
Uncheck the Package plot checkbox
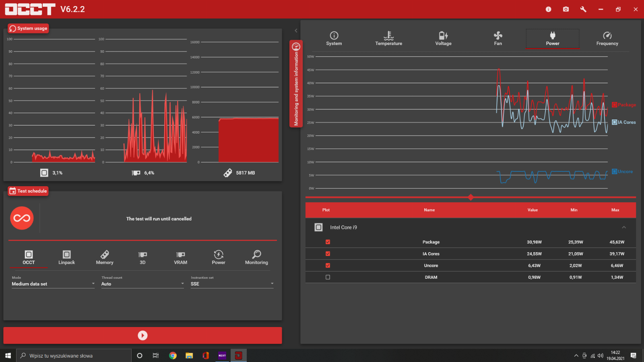click(x=328, y=242)
